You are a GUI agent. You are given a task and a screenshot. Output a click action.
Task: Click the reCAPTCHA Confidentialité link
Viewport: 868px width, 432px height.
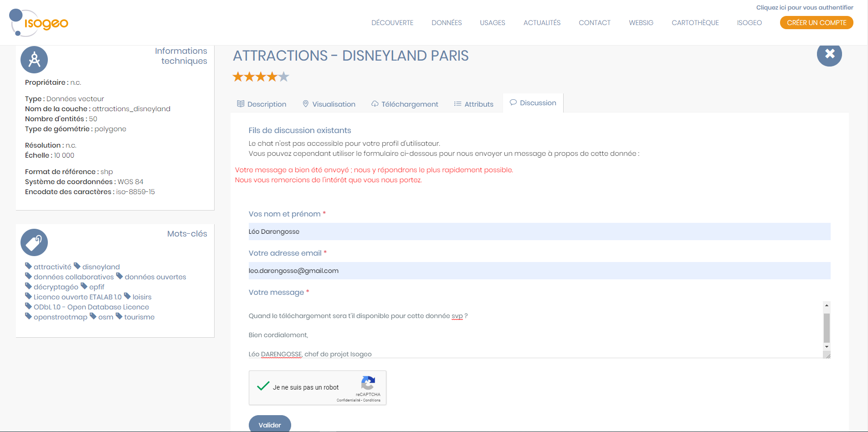click(349, 400)
